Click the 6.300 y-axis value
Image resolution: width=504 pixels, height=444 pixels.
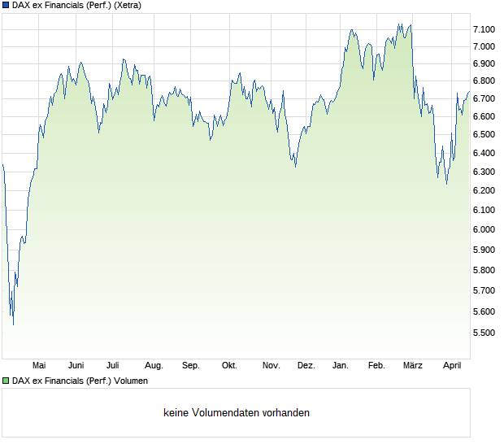click(484, 172)
